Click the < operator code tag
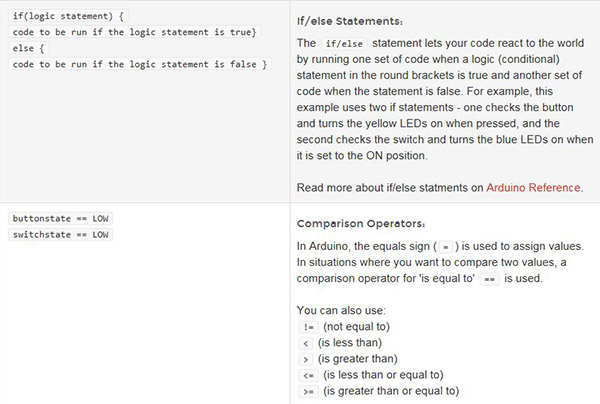This screenshot has height=404, width=600. click(305, 343)
